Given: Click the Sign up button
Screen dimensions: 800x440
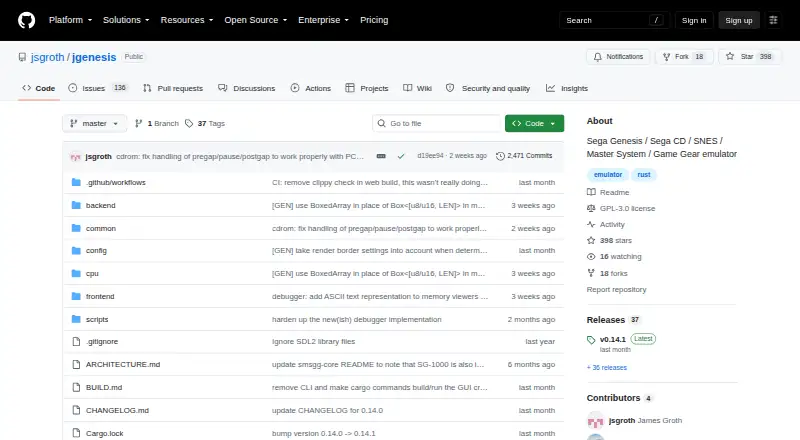Looking at the screenshot, I should (739, 20).
